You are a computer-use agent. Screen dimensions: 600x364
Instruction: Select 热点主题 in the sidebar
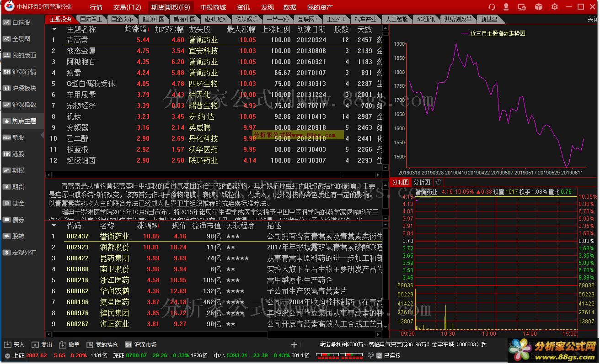(22, 121)
